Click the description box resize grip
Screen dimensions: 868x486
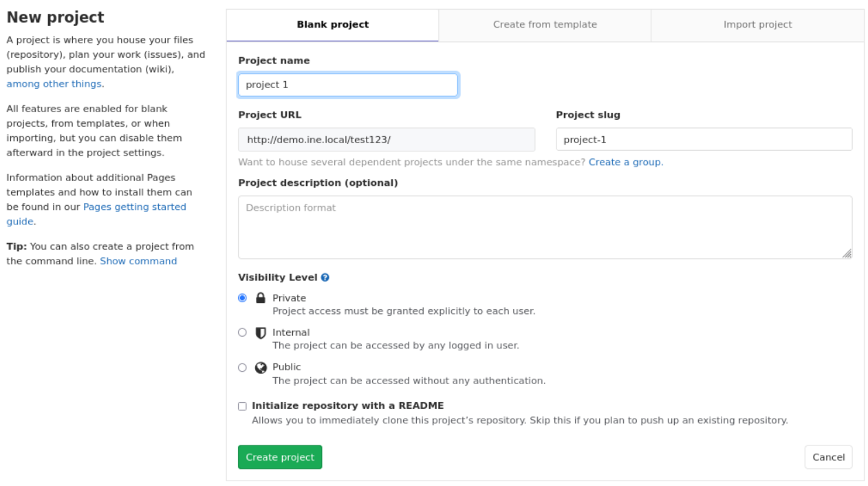click(x=847, y=253)
